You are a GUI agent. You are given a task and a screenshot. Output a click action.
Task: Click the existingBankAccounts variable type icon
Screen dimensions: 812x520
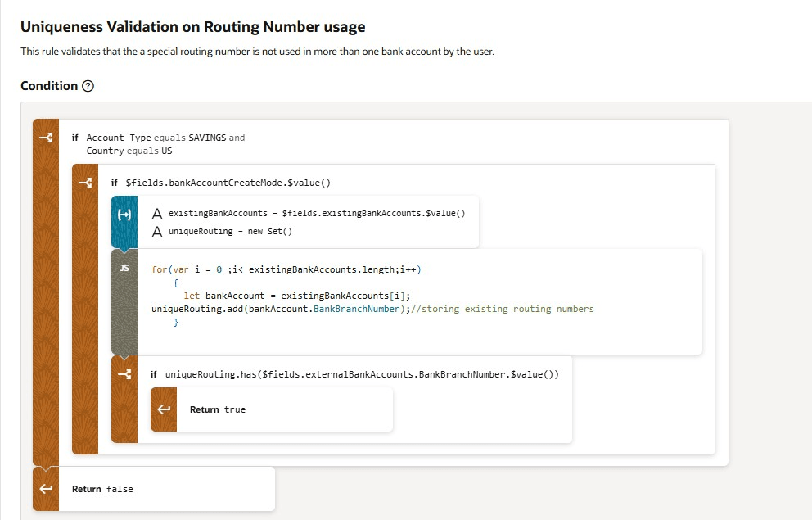point(156,214)
